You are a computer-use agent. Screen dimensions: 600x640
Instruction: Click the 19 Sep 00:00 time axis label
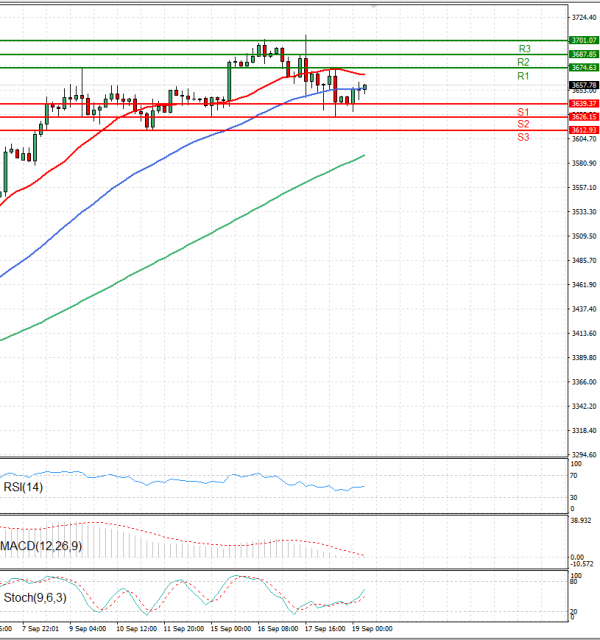[372, 629]
